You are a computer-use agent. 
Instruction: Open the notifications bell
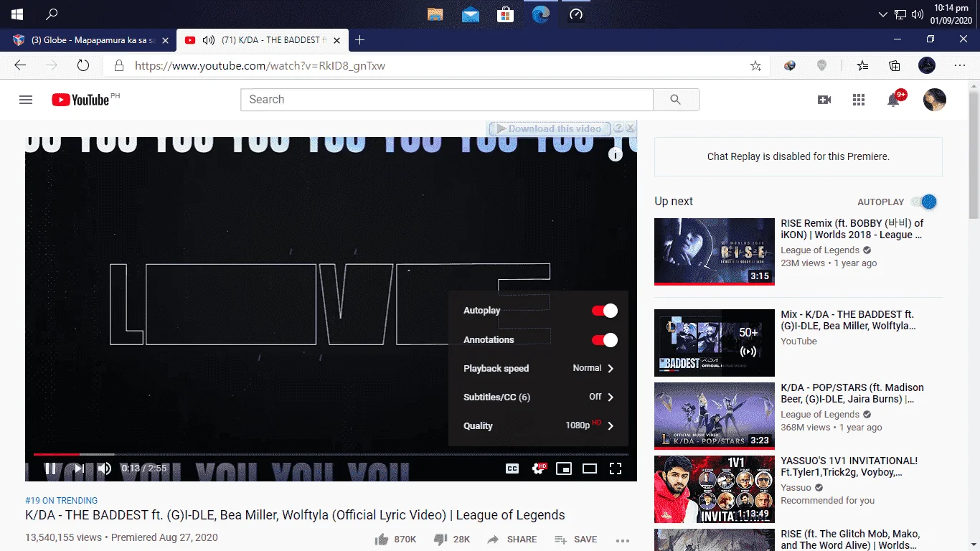pos(894,100)
